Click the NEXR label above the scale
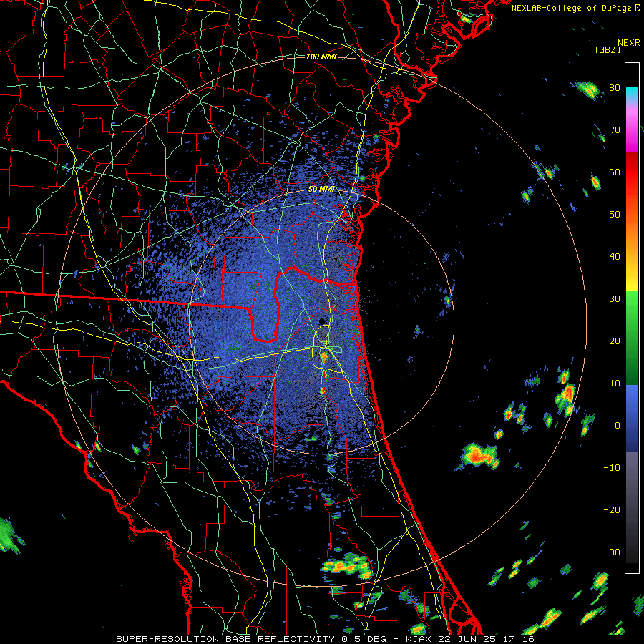Screen dimensions: 644x644 point(628,43)
